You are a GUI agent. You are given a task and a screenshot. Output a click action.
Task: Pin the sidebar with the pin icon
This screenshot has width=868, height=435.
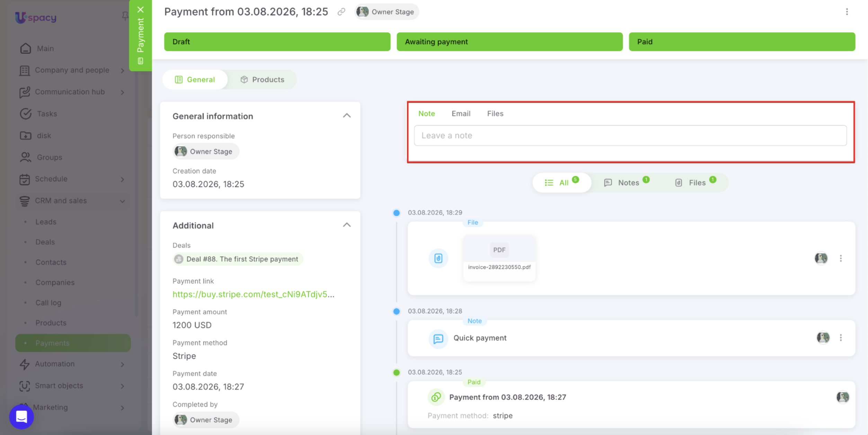[125, 16]
